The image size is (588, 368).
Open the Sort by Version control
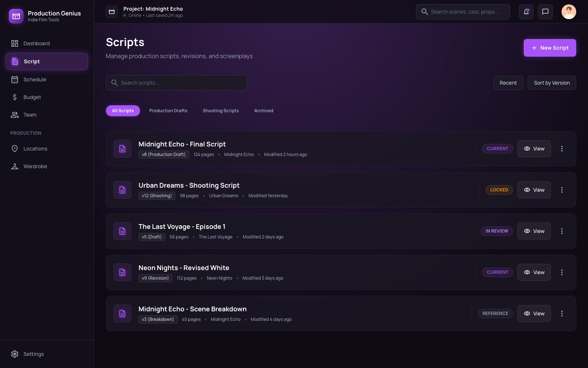pos(552,83)
